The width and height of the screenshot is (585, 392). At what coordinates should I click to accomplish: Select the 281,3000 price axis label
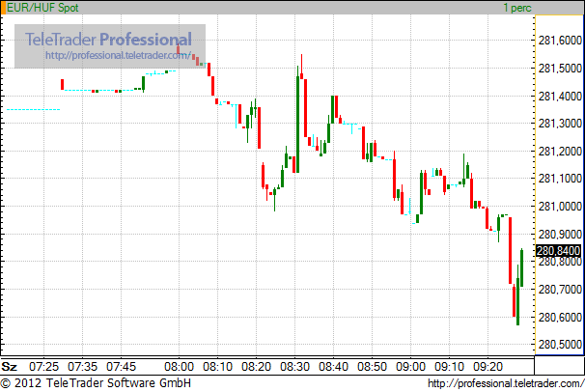(x=560, y=124)
